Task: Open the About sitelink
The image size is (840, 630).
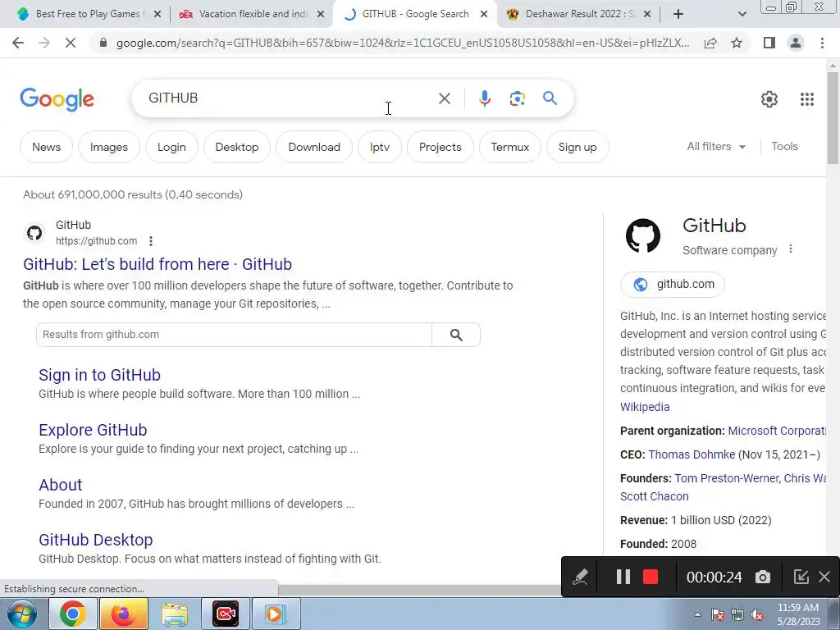Action: click(61, 485)
